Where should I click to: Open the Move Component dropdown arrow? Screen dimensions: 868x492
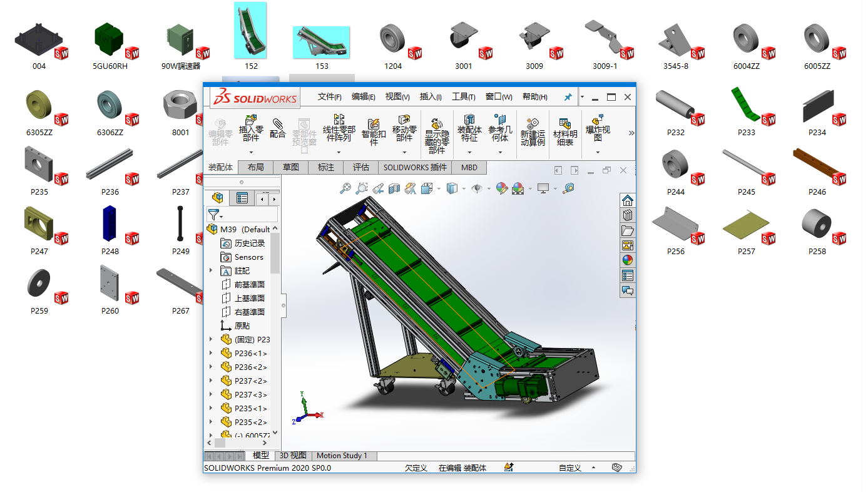click(x=404, y=152)
